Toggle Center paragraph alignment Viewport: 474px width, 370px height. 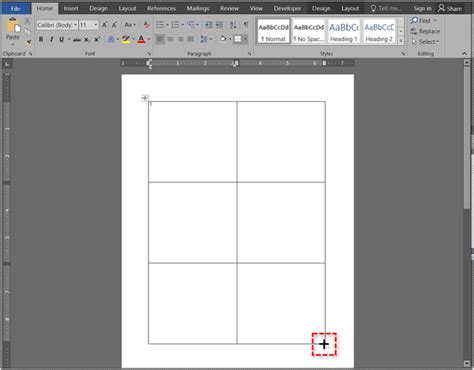(x=170, y=39)
